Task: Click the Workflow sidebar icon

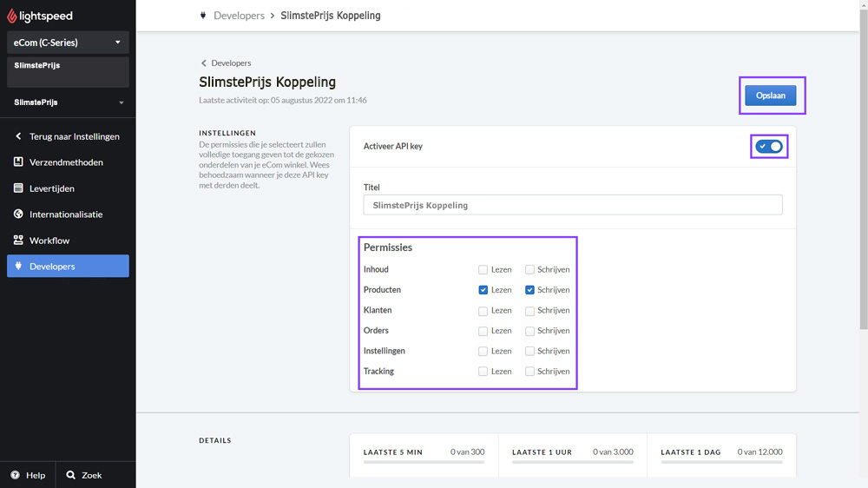Action: 18,240
